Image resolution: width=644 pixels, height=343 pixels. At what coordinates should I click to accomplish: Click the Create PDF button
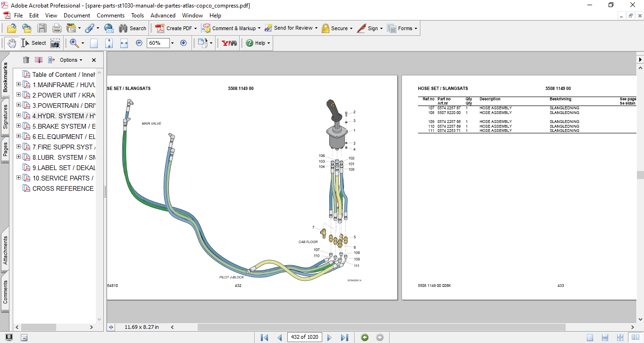(174, 28)
